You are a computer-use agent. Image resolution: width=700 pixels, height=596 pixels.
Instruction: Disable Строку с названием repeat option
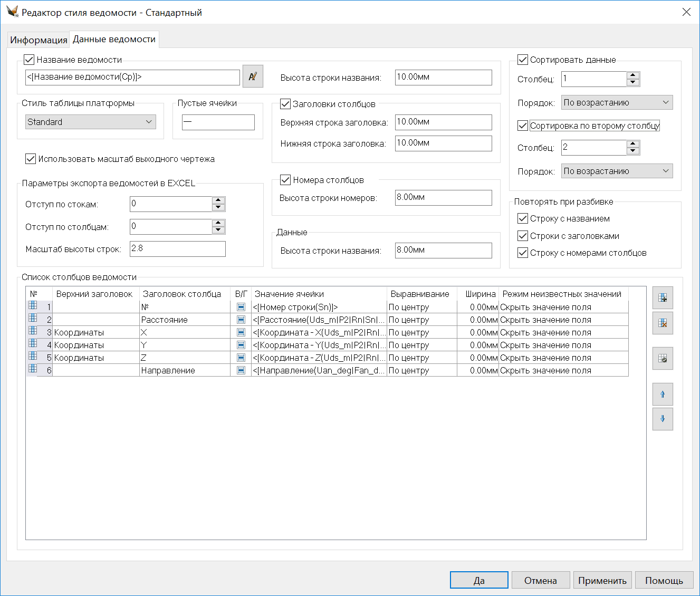click(x=523, y=218)
